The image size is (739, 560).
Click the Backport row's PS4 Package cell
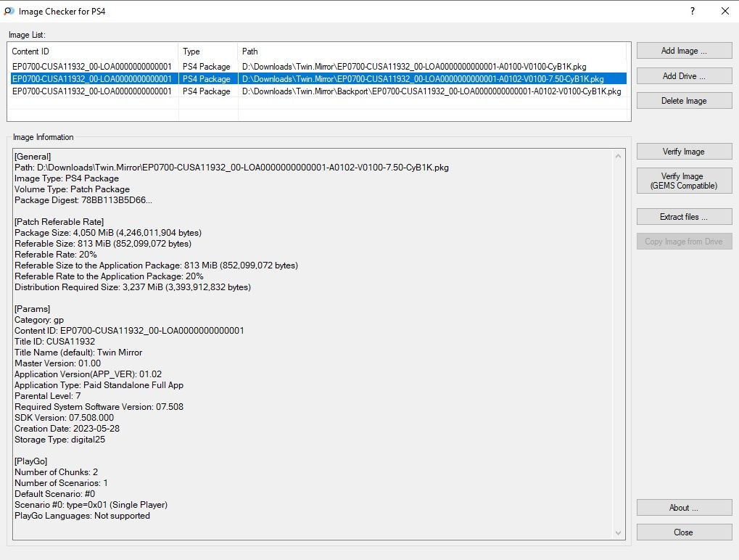(x=207, y=91)
